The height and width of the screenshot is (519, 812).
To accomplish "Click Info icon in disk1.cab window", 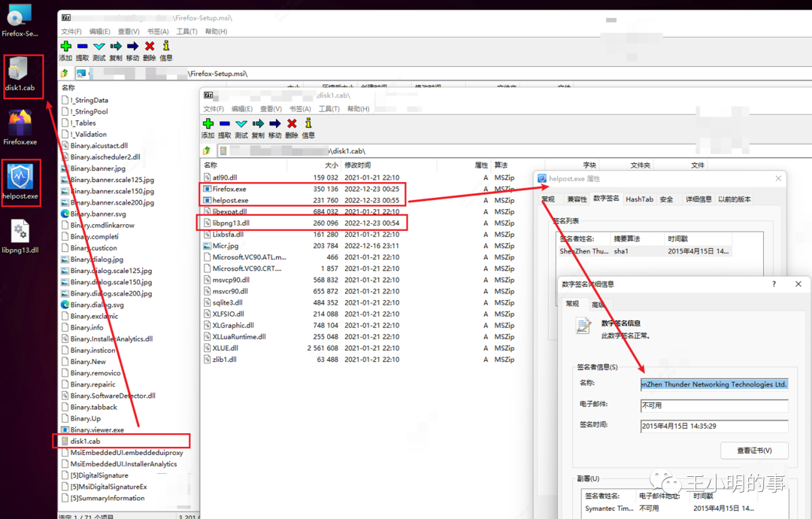I will coord(309,123).
